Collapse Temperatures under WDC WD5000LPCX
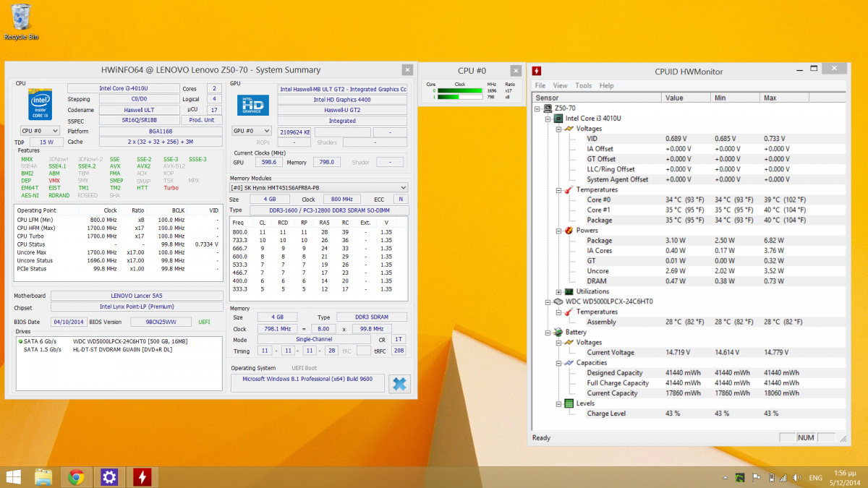Viewport: 868px width, 488px height. [558, 312]
